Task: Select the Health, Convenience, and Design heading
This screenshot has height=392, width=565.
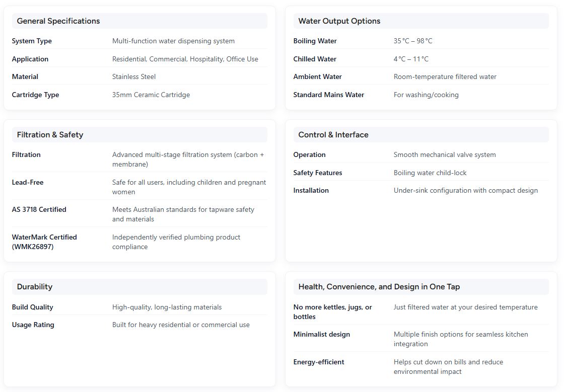Action: tap(379, 287)
